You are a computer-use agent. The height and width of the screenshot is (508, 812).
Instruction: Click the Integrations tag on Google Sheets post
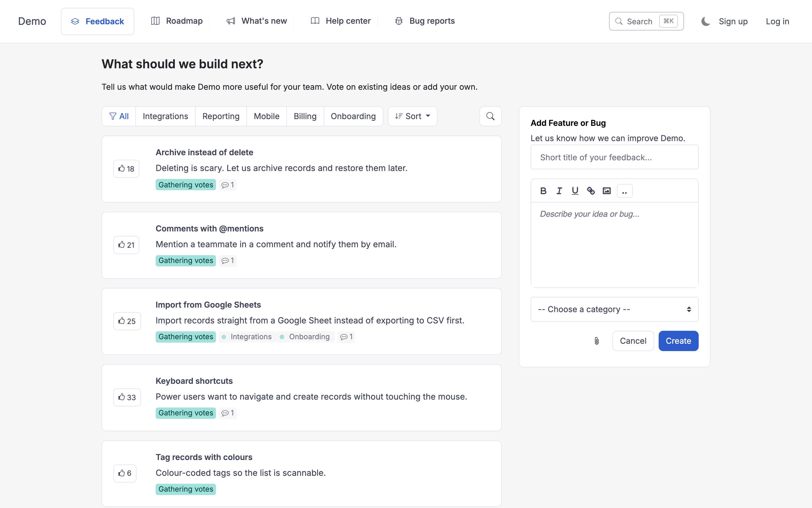pos(247,337)
